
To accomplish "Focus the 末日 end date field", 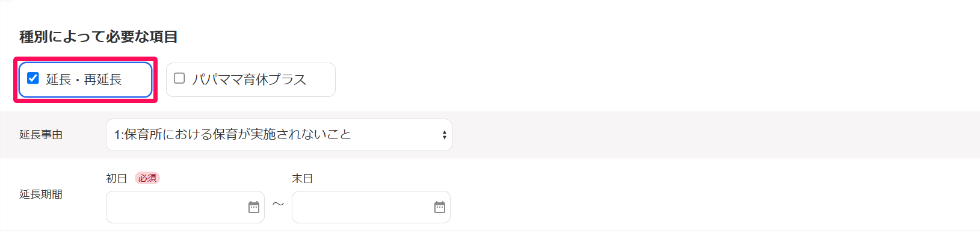I will pos(371,207).
